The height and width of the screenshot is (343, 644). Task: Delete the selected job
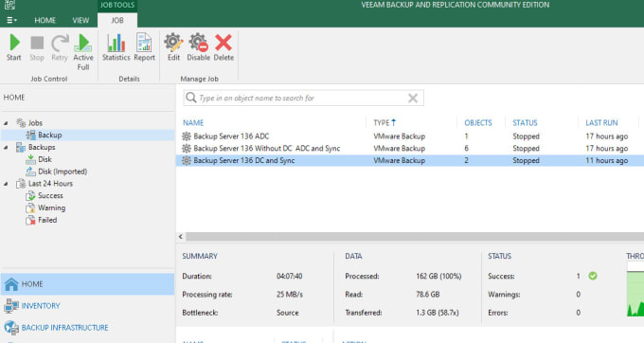pyautogui.click(x=224, y=47)
